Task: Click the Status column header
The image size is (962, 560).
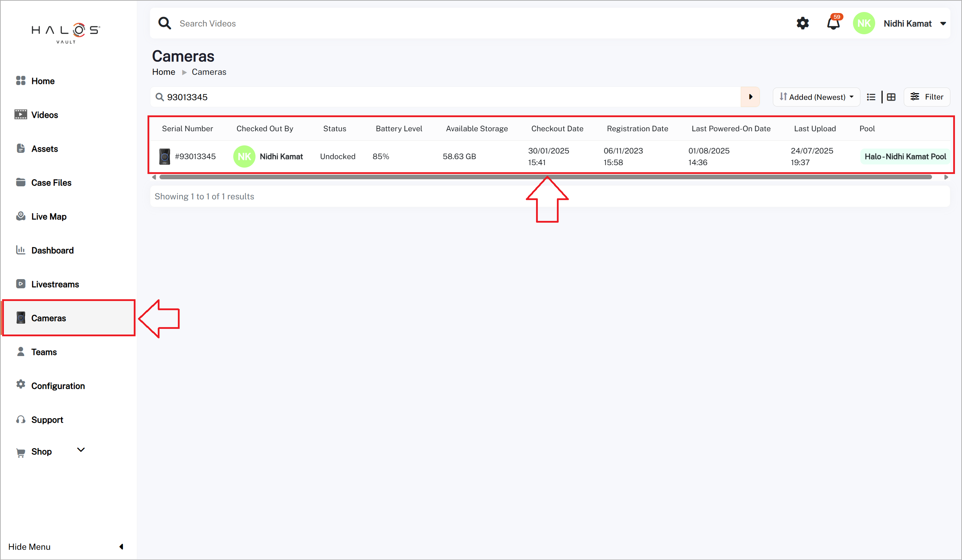Action: tap(335, 129)
